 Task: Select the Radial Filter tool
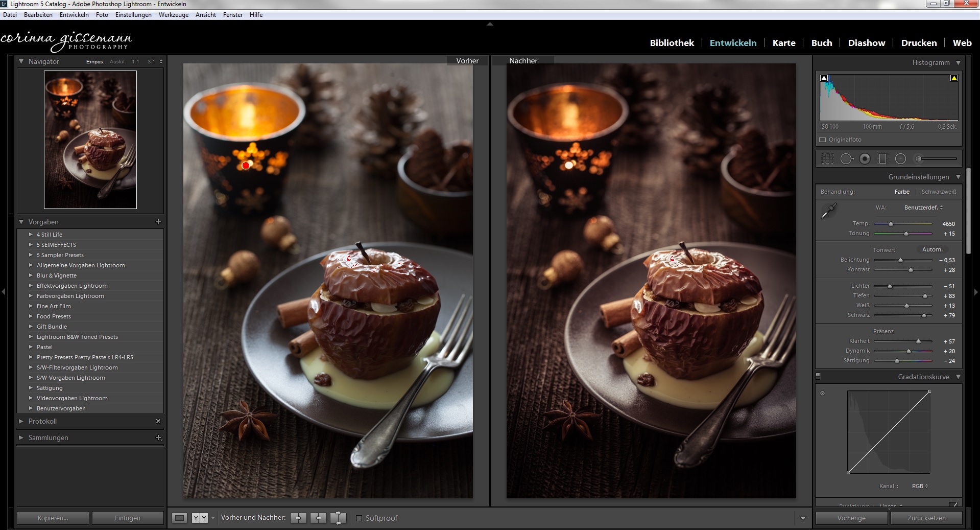coord(901,159)
